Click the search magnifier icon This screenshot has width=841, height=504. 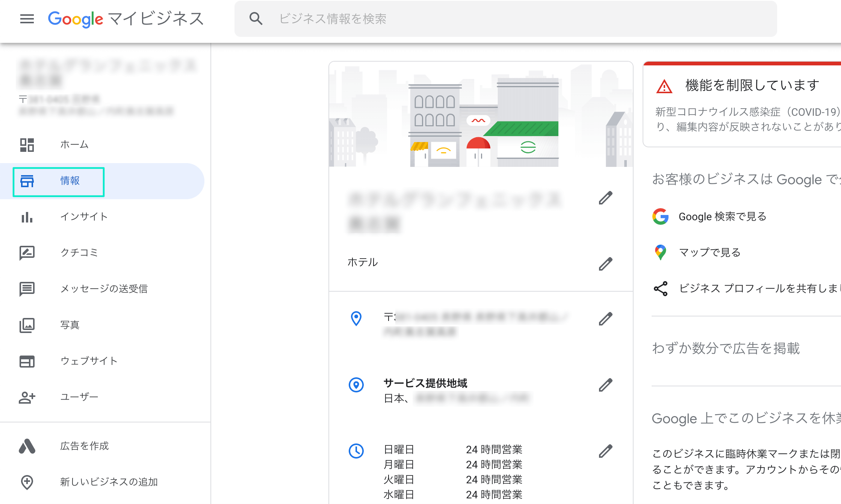pyautogui.click(x=256, y=19)
